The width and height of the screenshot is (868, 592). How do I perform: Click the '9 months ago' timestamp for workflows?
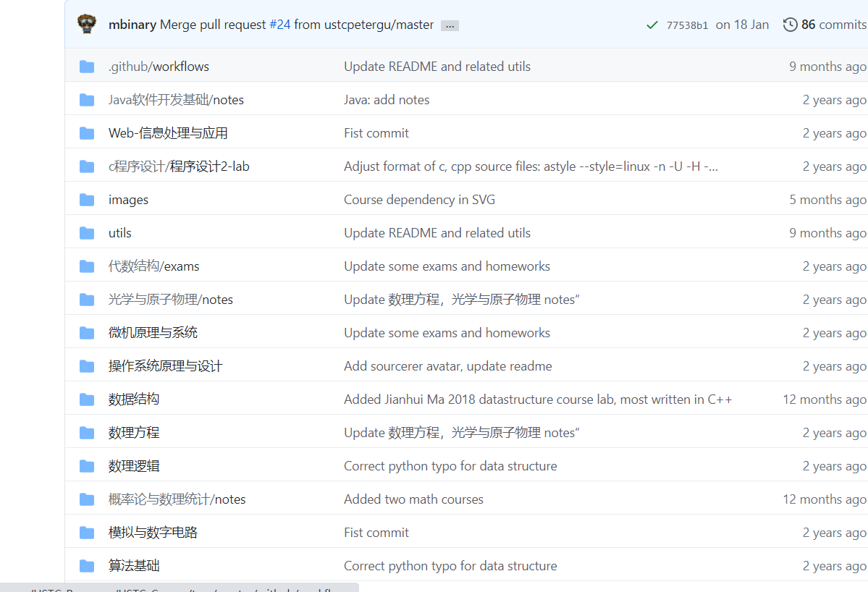tap(827, 66)
